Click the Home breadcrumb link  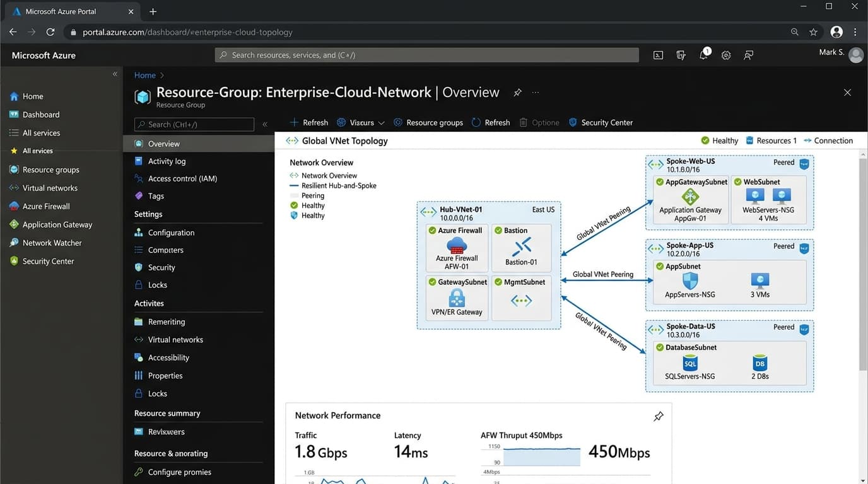tap(144, 75)
